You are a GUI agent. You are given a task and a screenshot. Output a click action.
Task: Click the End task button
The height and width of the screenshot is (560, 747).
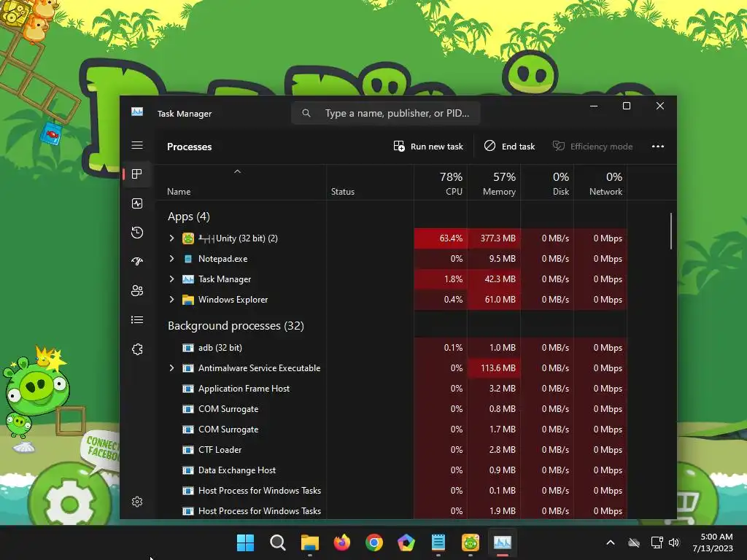509,146
